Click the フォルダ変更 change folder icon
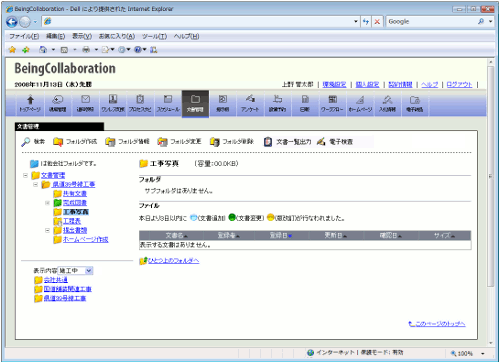This screenshot has width=500, height=363. click(162, 142)
